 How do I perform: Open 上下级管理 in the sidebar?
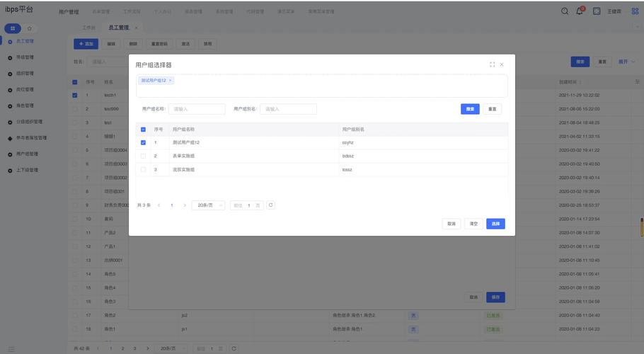click(27, 170)
